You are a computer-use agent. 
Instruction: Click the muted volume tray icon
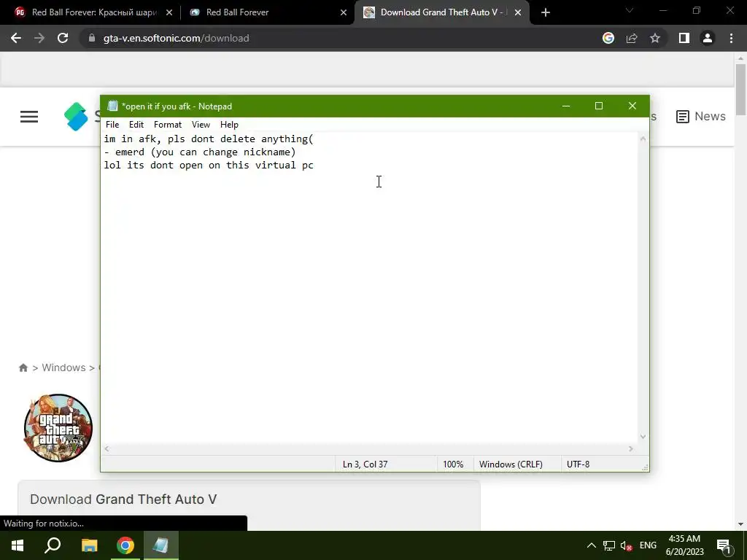click(627, 545)
